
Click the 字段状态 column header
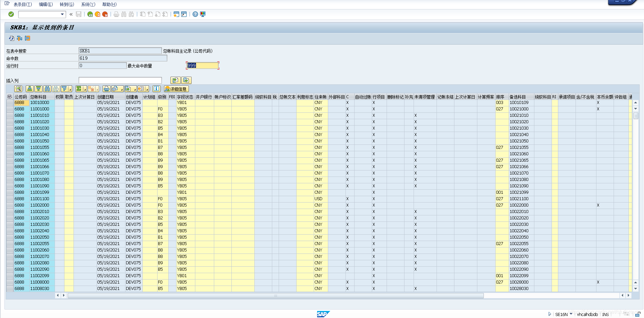coord(185,97)
